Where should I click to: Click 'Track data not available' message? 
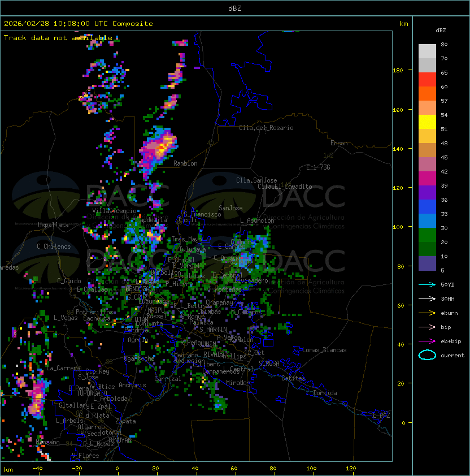pyautogui.click(x=58, y=38)
